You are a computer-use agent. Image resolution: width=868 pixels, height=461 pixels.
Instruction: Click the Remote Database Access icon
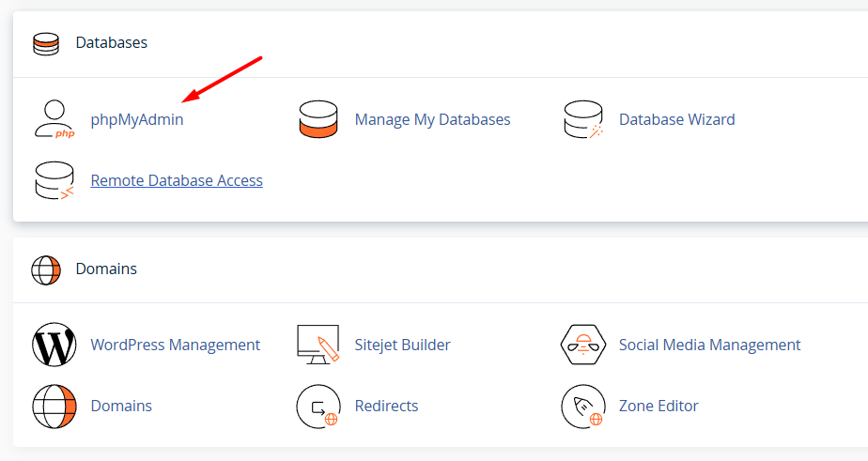pyautogui.click(x=53, y=180)
